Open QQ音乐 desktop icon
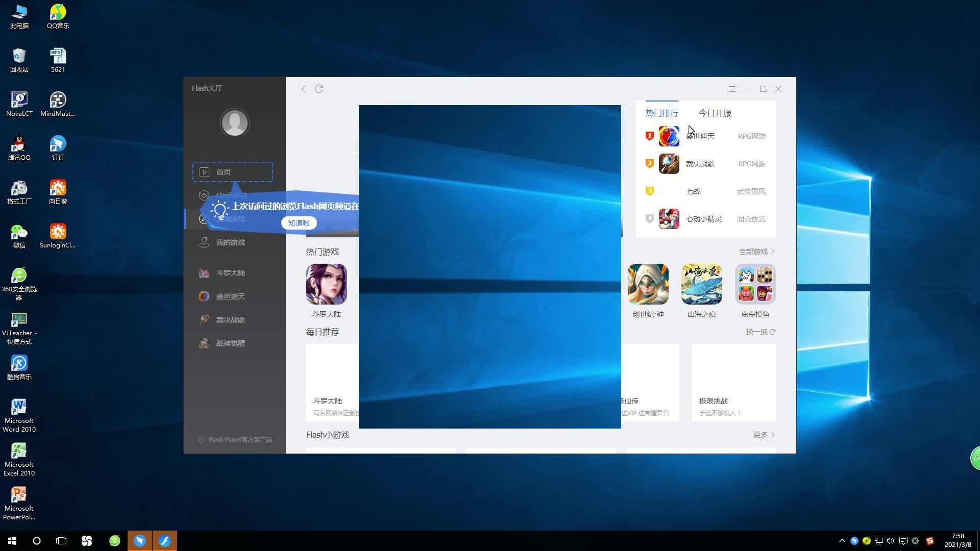 (58, 16)
